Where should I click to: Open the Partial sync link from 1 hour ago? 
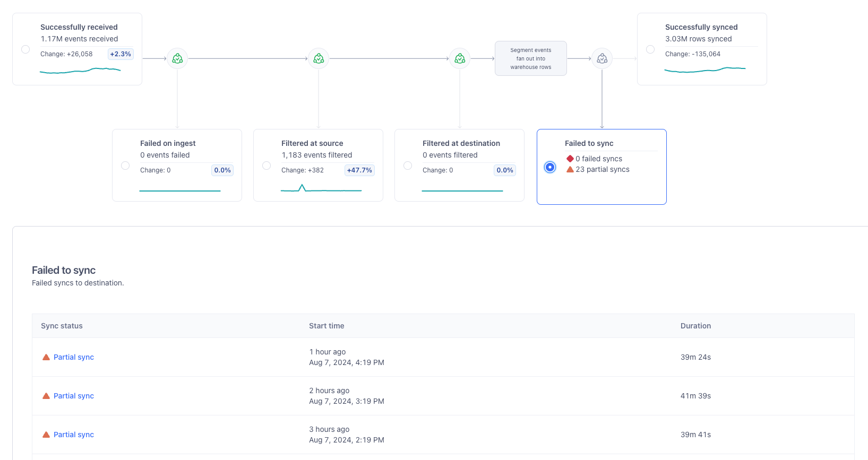[x=74, y=357]
